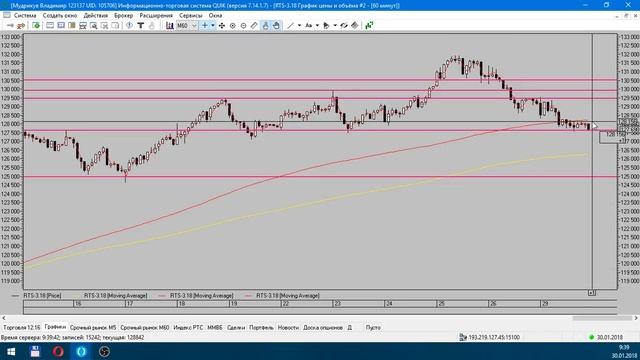
Task: Select the ruler measurement tool icon
Action: point(254,26)
